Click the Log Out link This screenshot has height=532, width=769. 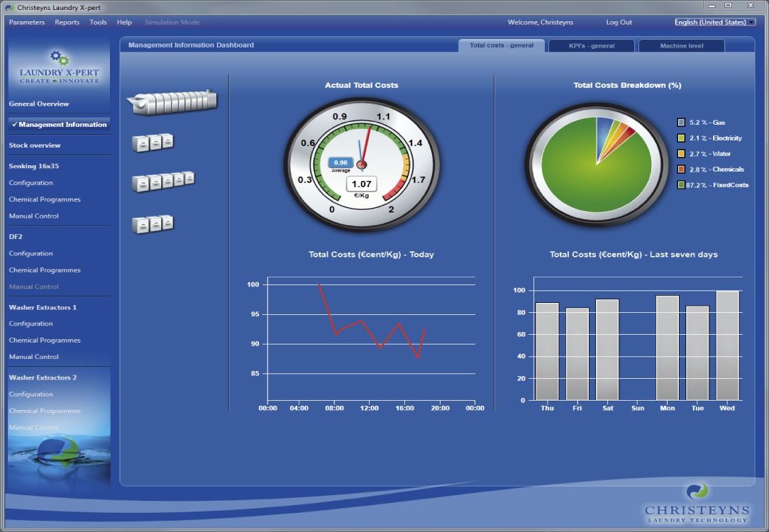tap(619, 22)
